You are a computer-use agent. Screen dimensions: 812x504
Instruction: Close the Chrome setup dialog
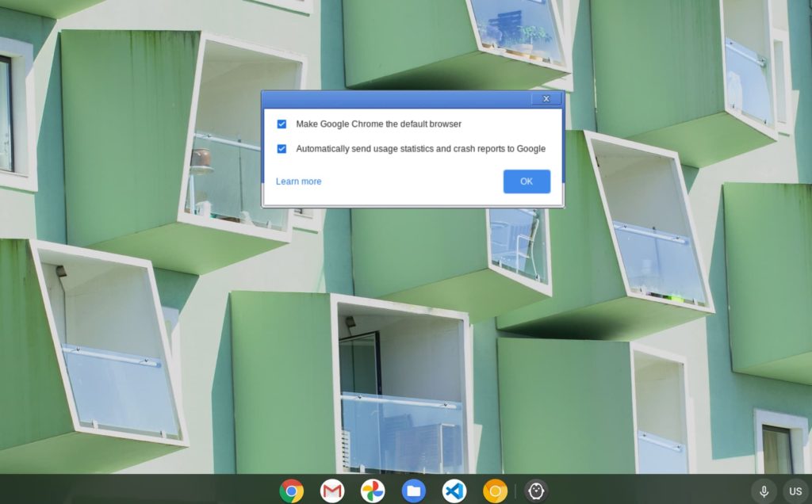click(546, 99)
